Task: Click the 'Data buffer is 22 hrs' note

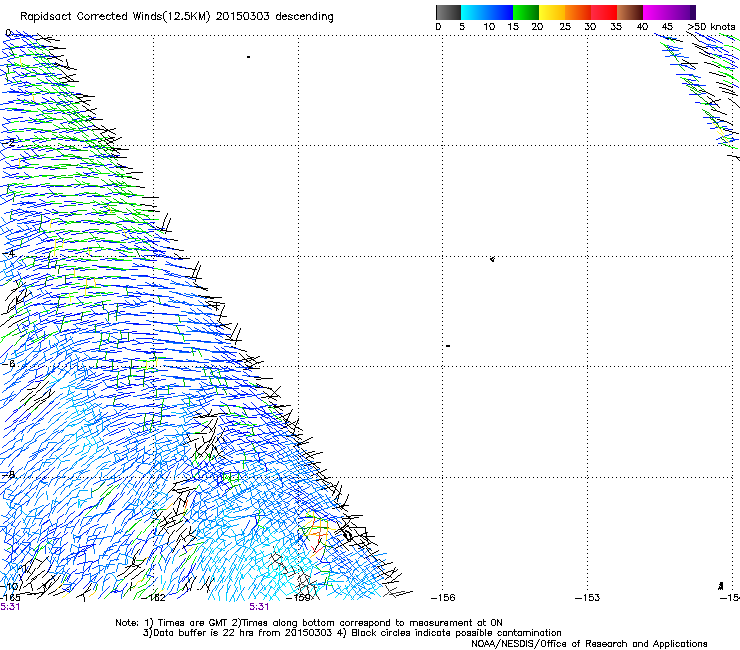Action: click(x=205, y=633)
